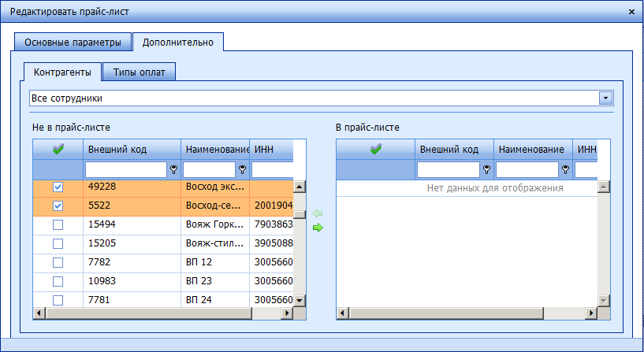Open the Типы оплат tab
The image size is (644, 352).
139,72
